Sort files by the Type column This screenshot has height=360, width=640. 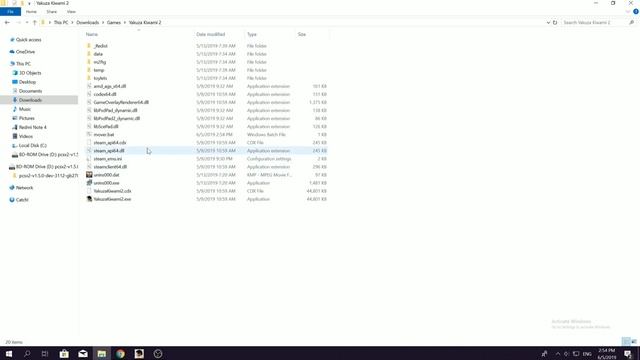(x=252, y=34)
